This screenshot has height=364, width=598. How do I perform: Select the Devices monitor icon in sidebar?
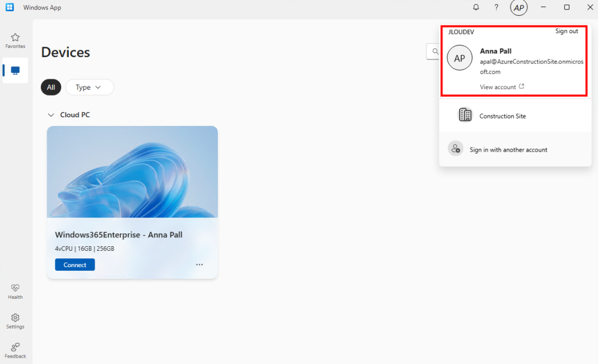tap(15, 71)
